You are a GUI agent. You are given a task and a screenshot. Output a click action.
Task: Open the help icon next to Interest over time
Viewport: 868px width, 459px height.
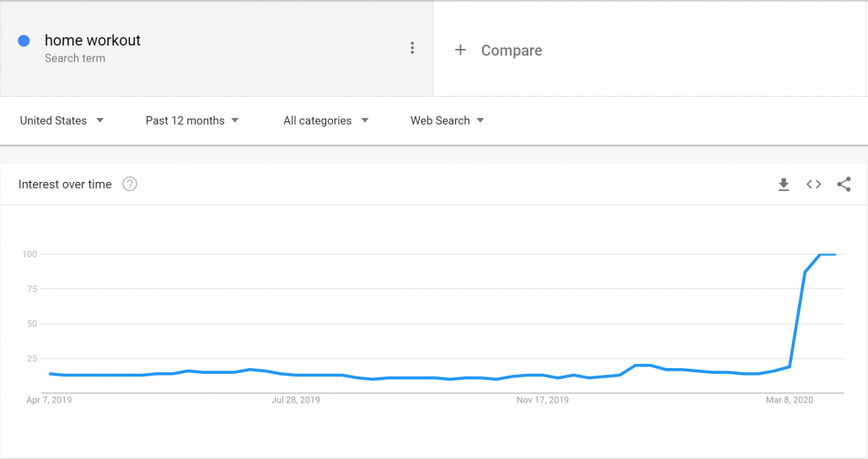tap(130, 184)
